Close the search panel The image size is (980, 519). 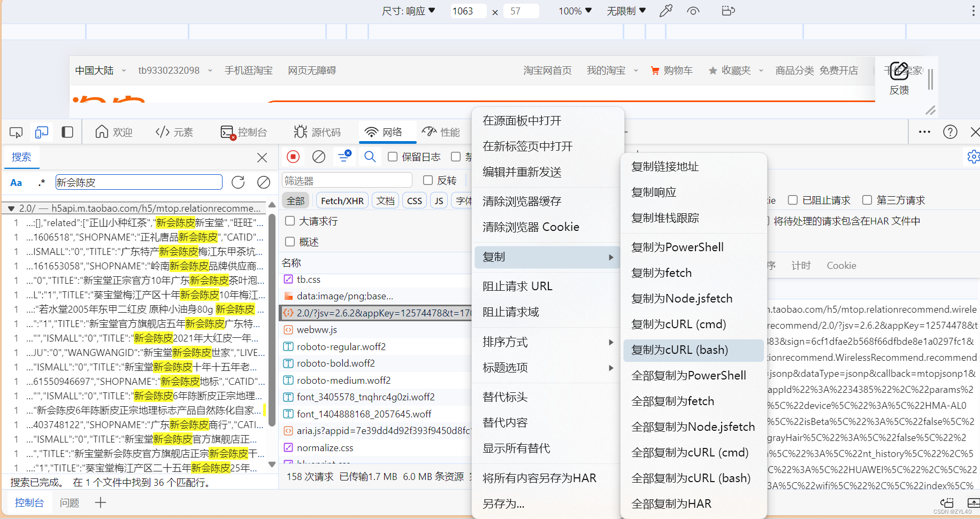click(x=262, y=158)
